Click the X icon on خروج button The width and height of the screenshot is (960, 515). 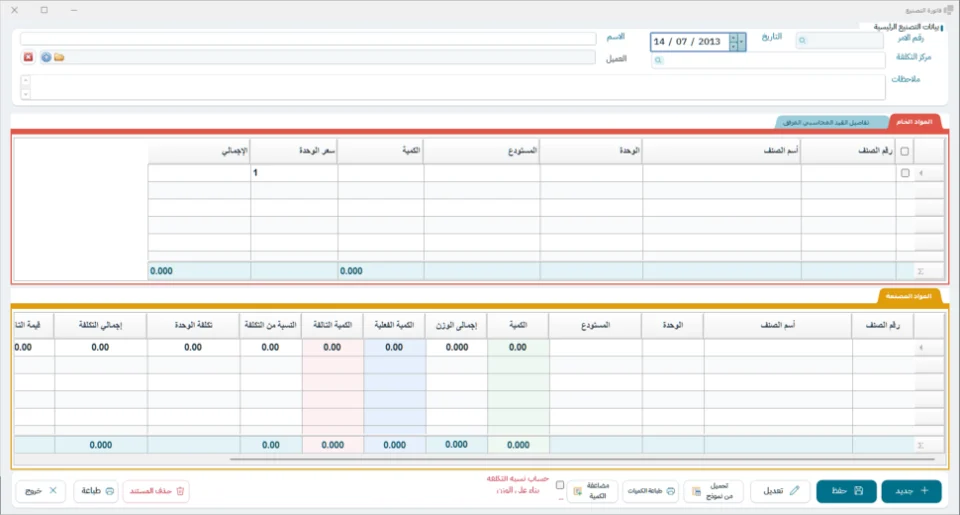[53, 491]
